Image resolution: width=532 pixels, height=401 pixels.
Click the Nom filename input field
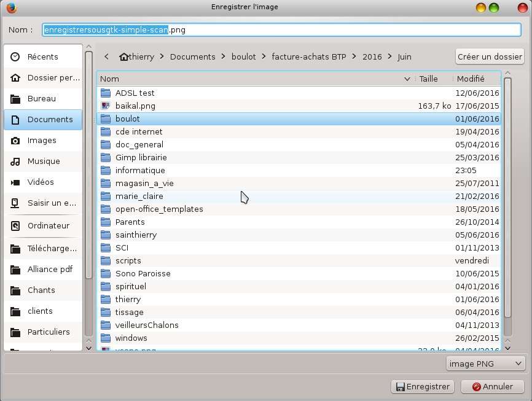coord(281,29)
